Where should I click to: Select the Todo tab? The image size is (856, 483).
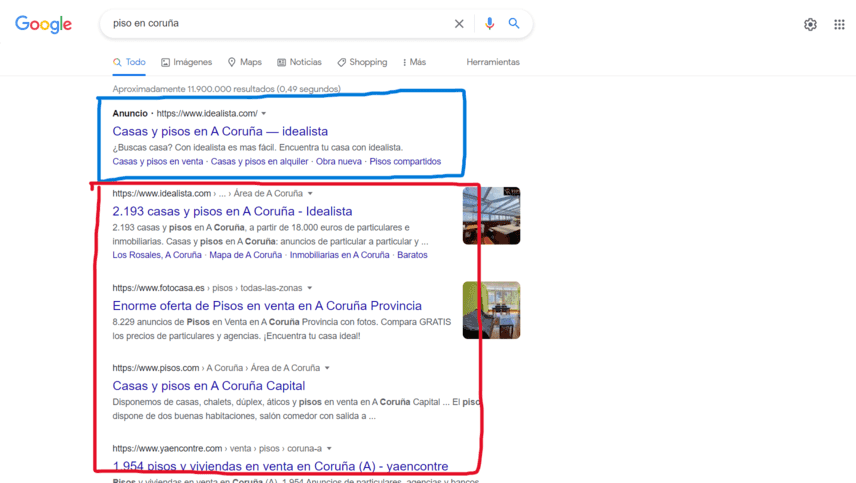129,62
